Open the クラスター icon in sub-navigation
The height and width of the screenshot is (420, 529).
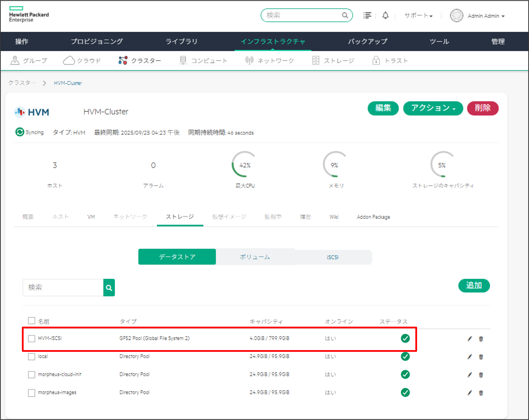(x=123, y=60)
